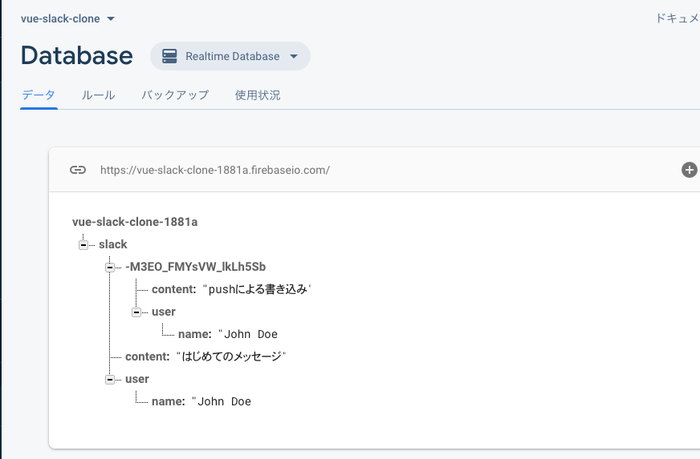This screenshot has height=459, width=700.
Task: Open the バックアップ tab
Action: (x=175, y=95)
